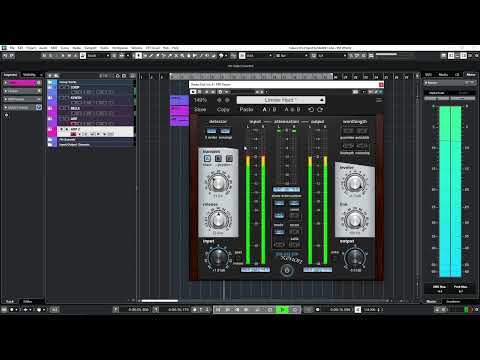
Task: Click the input gain knob
Action: [x=218, y=257]
